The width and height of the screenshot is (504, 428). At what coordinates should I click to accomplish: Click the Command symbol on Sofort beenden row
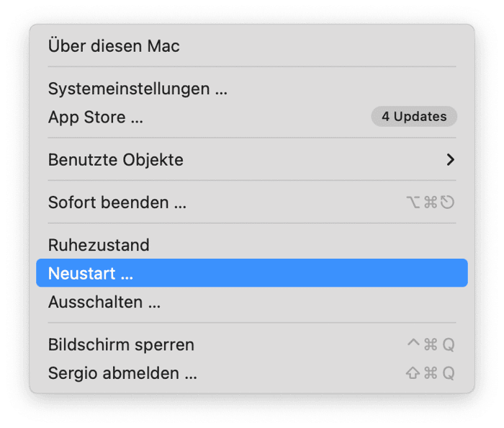pos(431,202)
